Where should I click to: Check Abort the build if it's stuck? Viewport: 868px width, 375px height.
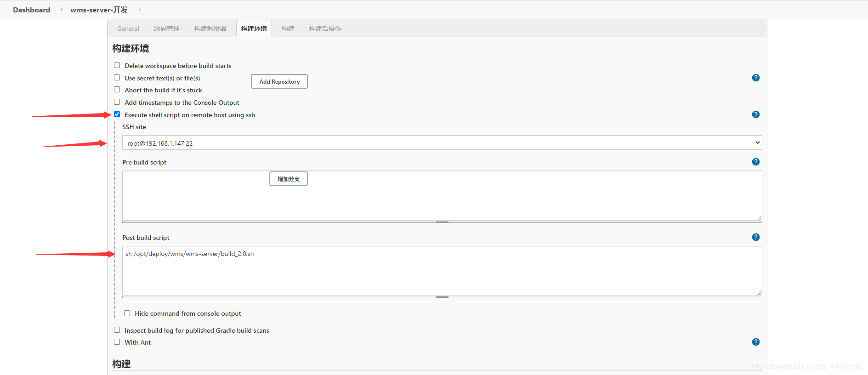(x=117, y=90)
